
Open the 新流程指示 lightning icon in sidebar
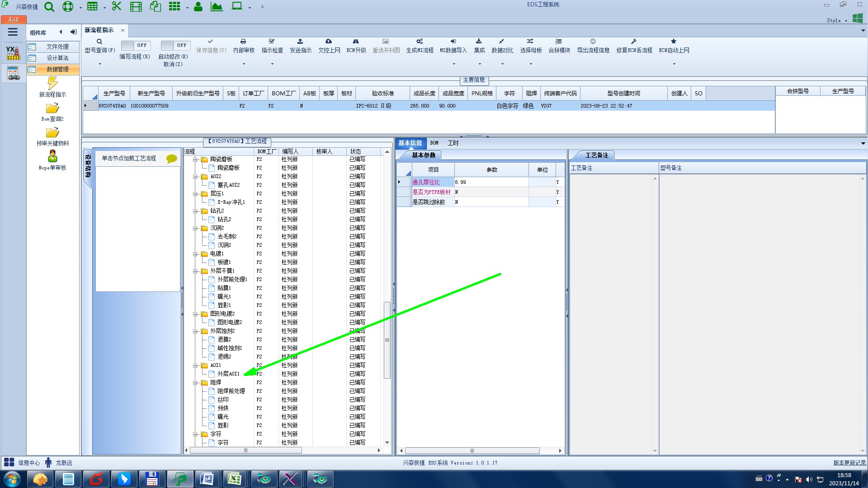coord(52,83)
